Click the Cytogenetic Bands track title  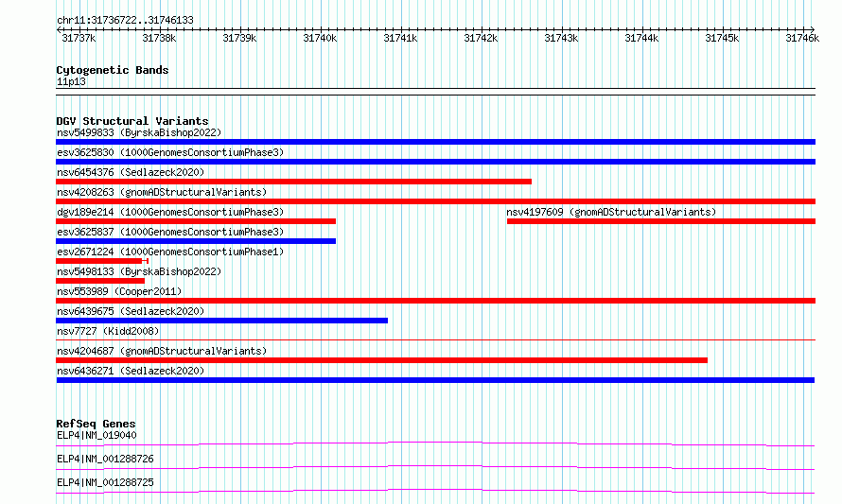click(113, 70)
